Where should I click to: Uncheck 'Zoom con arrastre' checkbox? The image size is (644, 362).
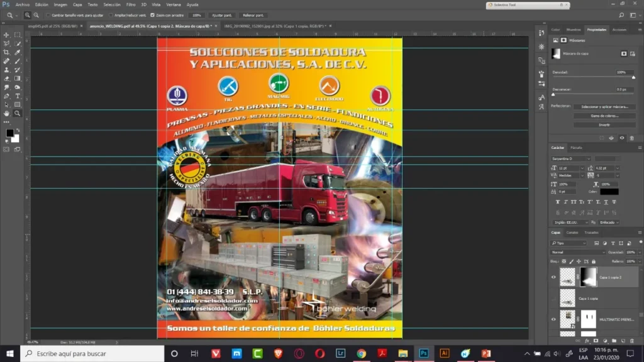pos(152,15)
